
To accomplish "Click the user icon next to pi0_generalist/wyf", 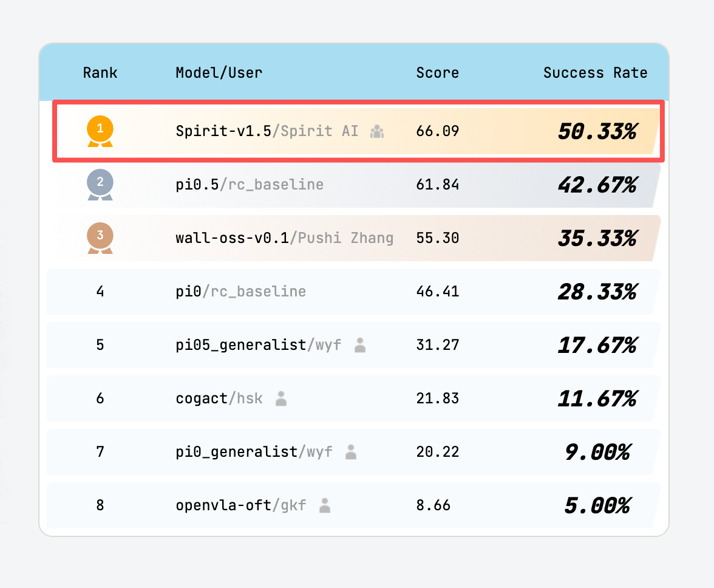I will pyautogui.click(x=351, y=452).
